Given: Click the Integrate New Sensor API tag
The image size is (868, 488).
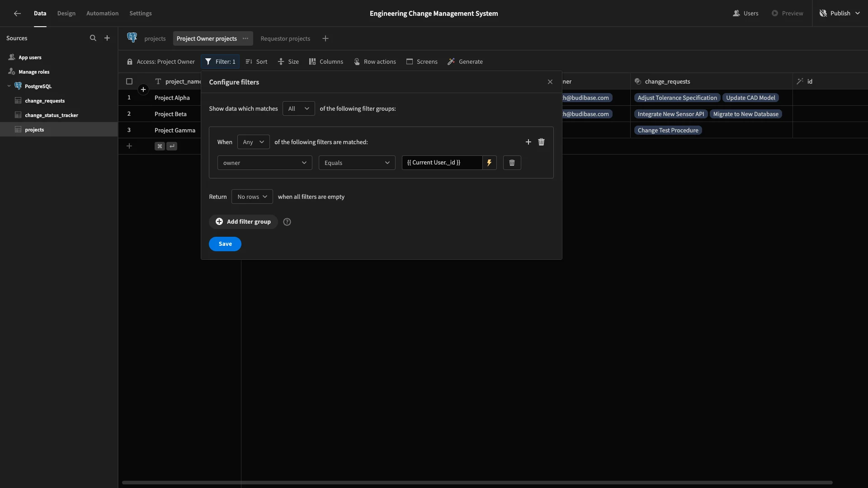Looking at the screenshot, I should tap(671, 114).
